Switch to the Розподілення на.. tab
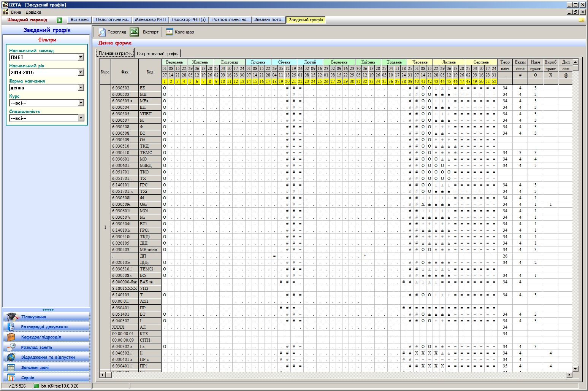Image resolution: width=588 pixels, height=391 pixels. point(230,20)
